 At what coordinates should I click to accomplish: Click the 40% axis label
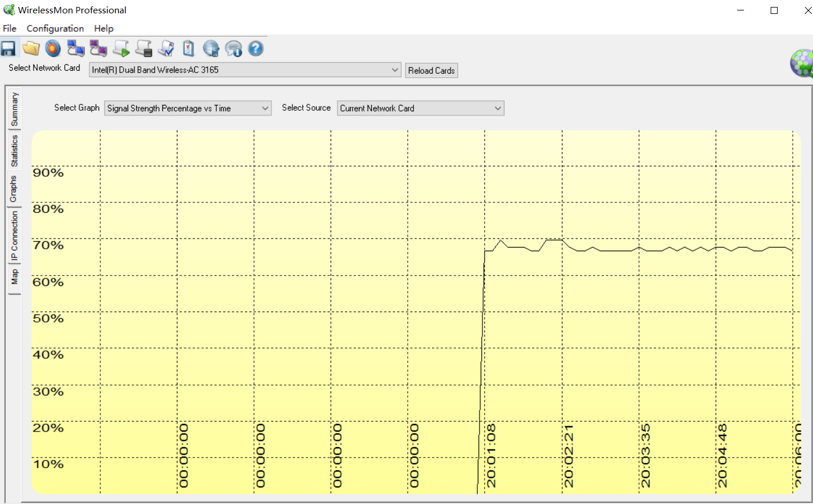(x=48, y=355)
